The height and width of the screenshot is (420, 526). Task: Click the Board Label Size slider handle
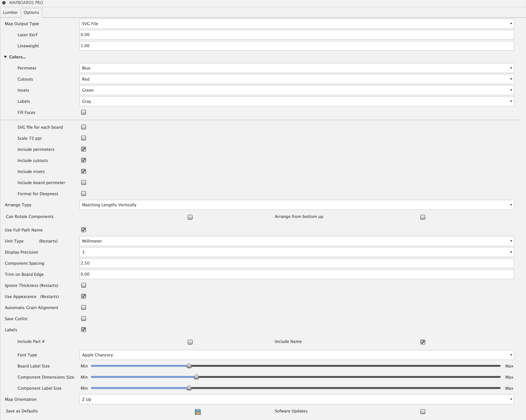tap(189, 366)
